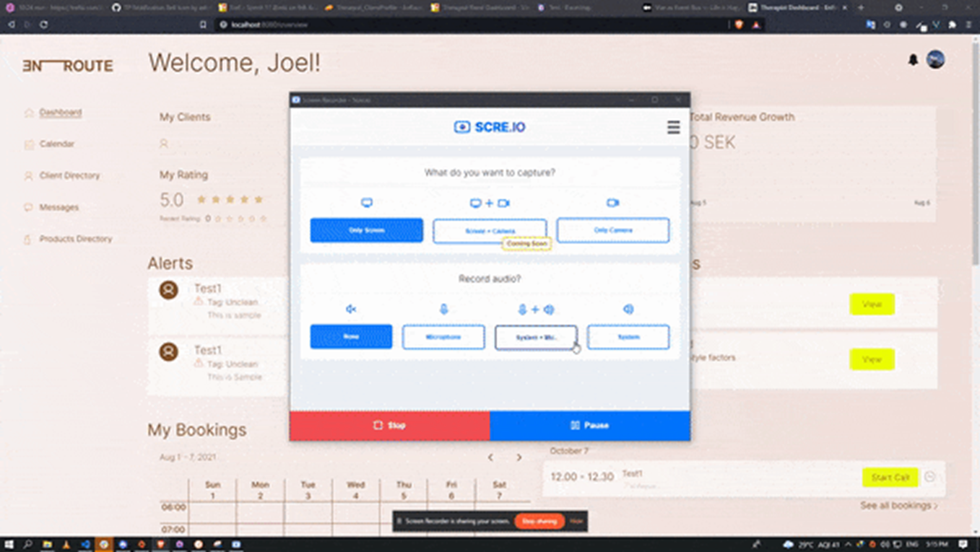Select Only Screen capture option
Image resolution: width=980 pixels, height=552 pixels.
[367, 230]
